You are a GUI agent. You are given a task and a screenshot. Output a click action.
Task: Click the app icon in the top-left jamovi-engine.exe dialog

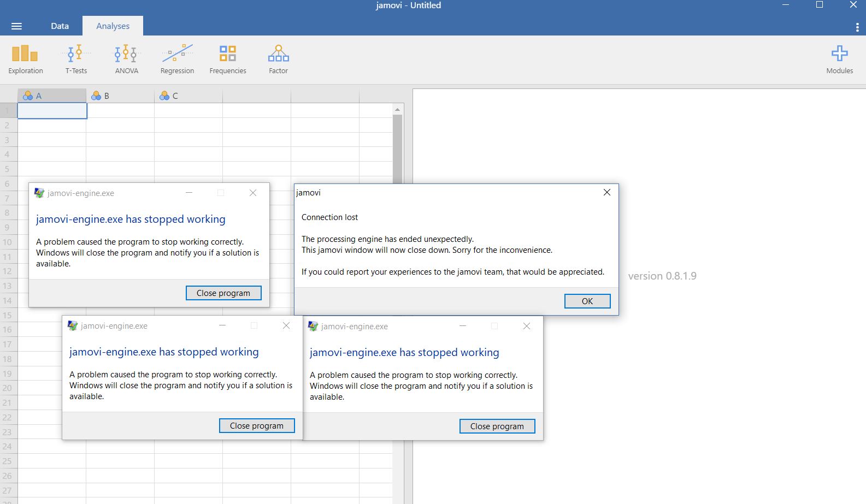(39, 193)
